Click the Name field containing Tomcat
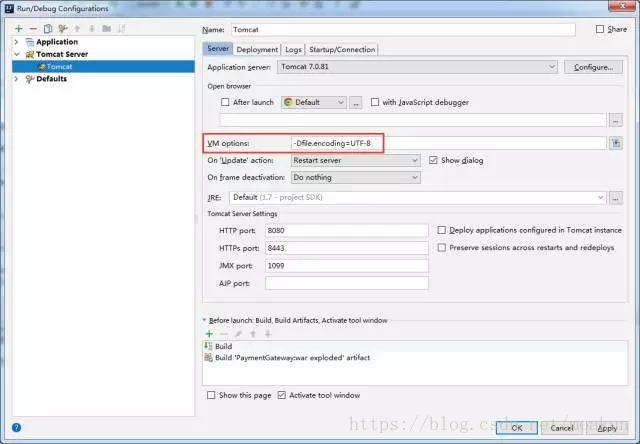640x444 pixels. [403, 29]
